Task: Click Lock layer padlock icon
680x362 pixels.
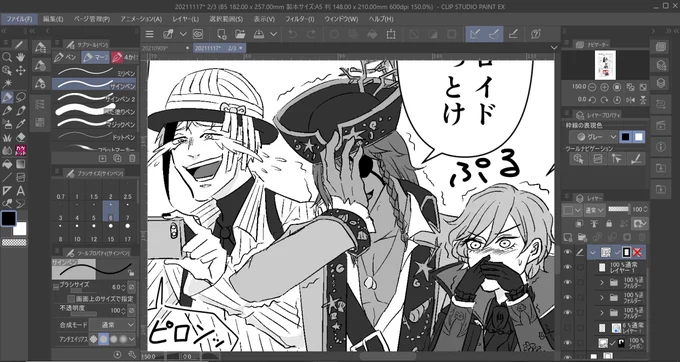Action: pyautogui.click(x=609, y=224)
